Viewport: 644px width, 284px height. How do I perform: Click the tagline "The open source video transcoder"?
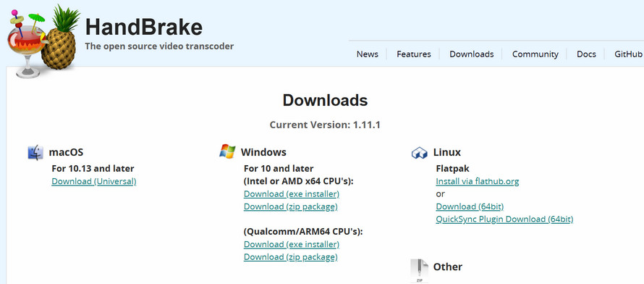click(x=159, y=46)
